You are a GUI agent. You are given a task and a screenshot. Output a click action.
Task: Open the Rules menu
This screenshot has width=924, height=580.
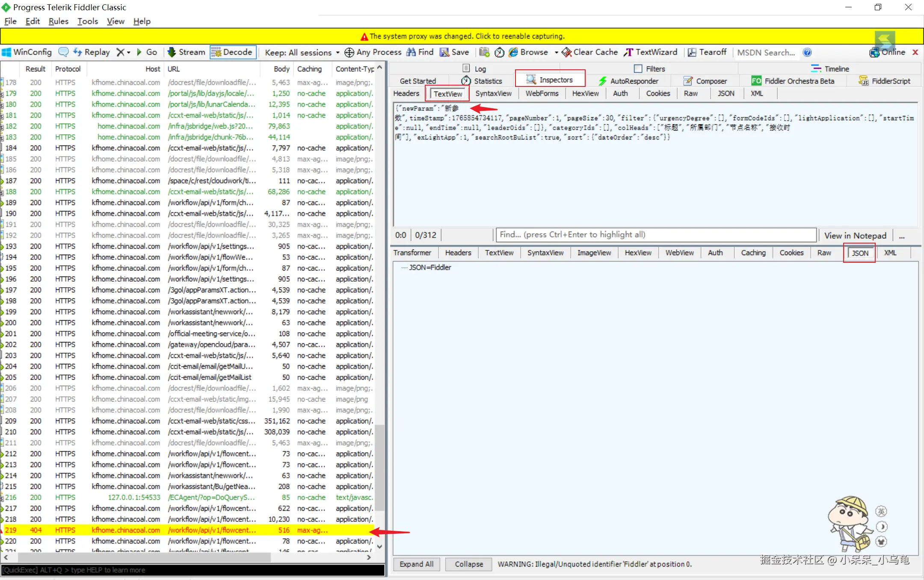58,21
